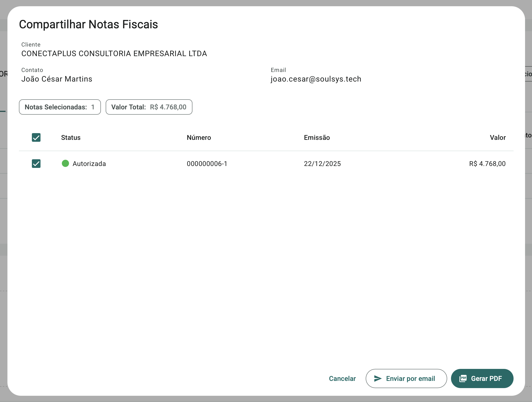Click the Notas Selecionadas chip

pyautogui.click(x=60, y=107)
